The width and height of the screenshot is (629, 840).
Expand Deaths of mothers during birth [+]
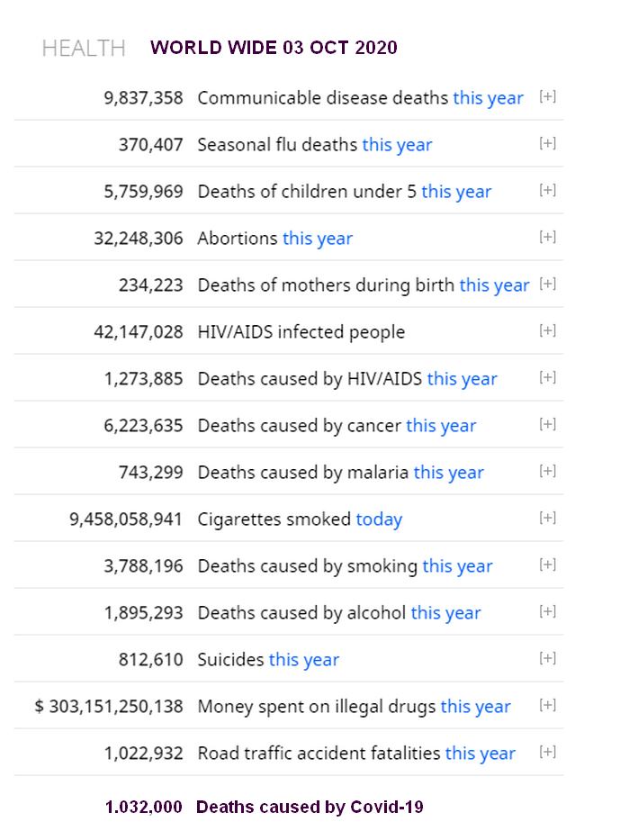pos(547,285)
